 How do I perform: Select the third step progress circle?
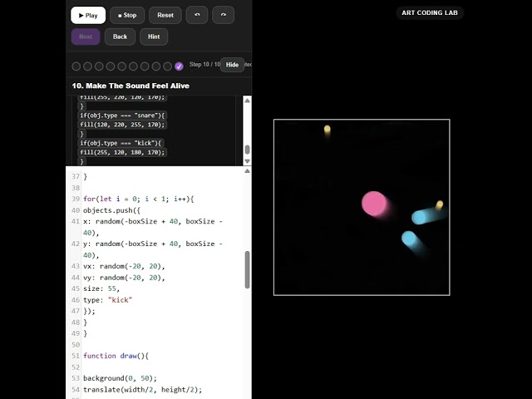(99, 66)
